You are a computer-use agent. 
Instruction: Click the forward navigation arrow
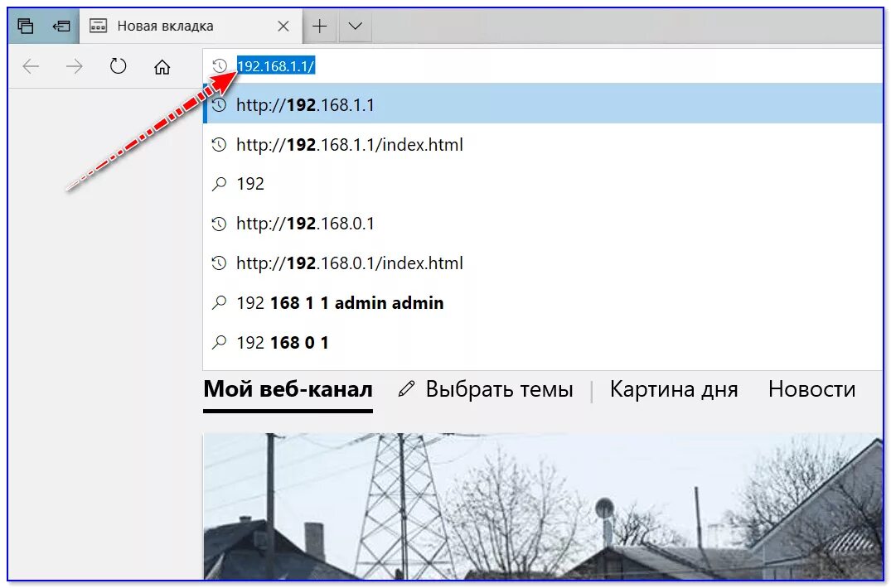75,66
